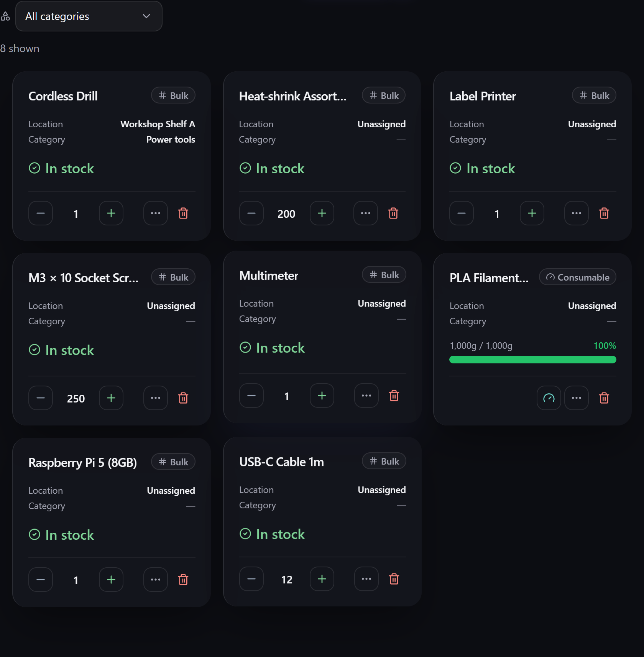Delete the Cordless Drill item
The width and height of the screenshot is (644, 657).
click(183, 213)
